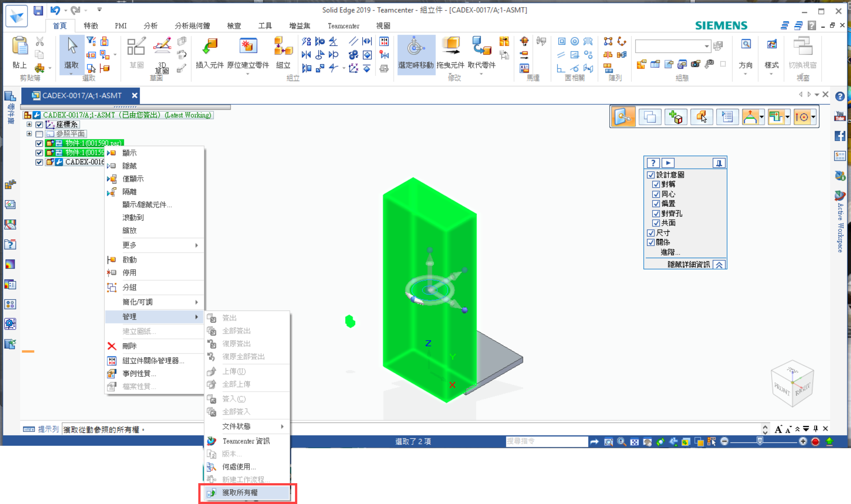
Task: Open the Teamcenter ribbon tab
Action: point(343,26)
